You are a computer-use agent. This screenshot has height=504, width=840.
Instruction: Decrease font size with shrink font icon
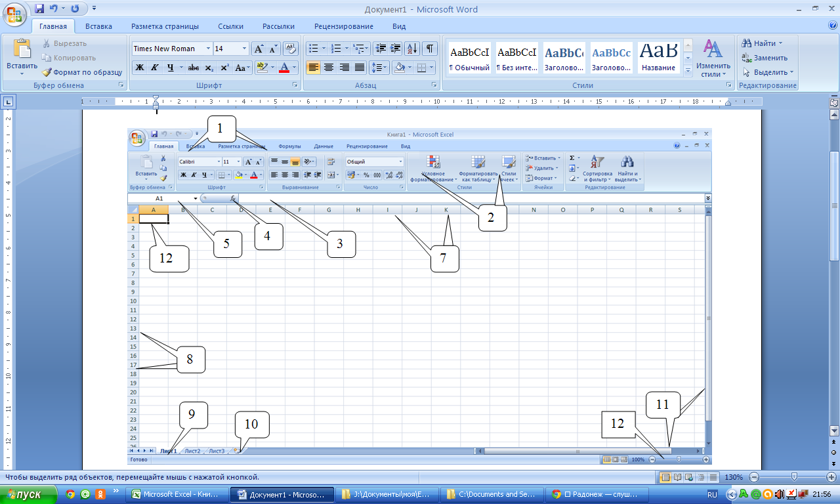click(272, 49)
